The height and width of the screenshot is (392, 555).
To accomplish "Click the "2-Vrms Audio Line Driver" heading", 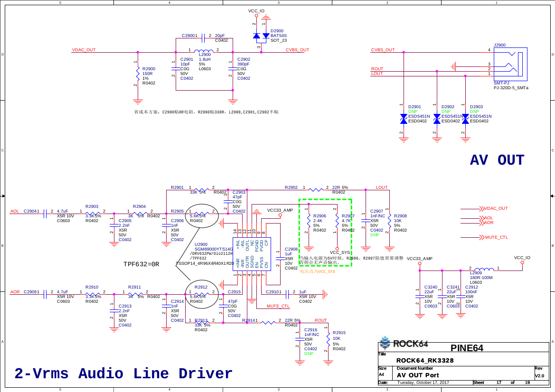I will point(123,373).
